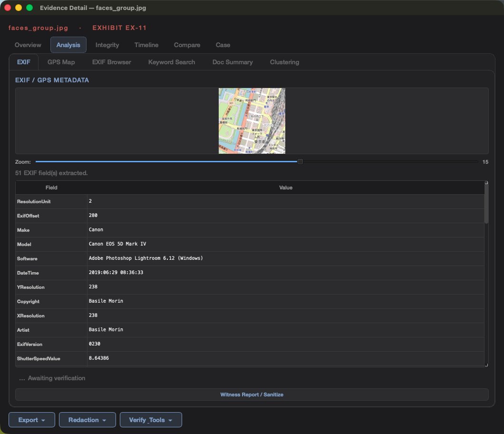Click the ShutterSpeedValue 8.64386 cell
The image size is (504, 434).
click(286, 358)
